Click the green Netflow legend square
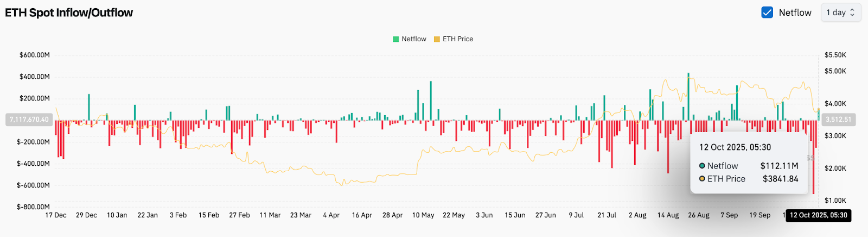Viewport: 868px width, 237px height. tap(396, 39)
